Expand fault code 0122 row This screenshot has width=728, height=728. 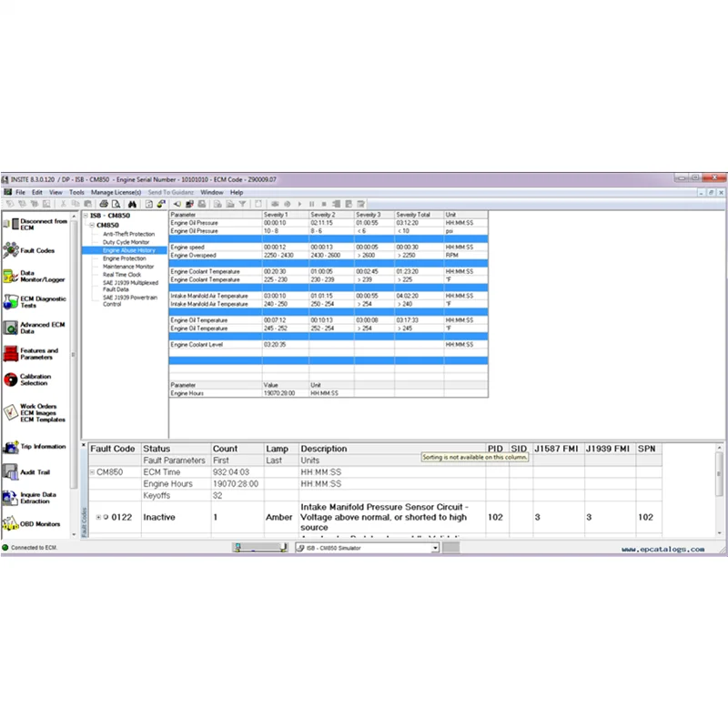pyautogui.click(x=98, y=517)
